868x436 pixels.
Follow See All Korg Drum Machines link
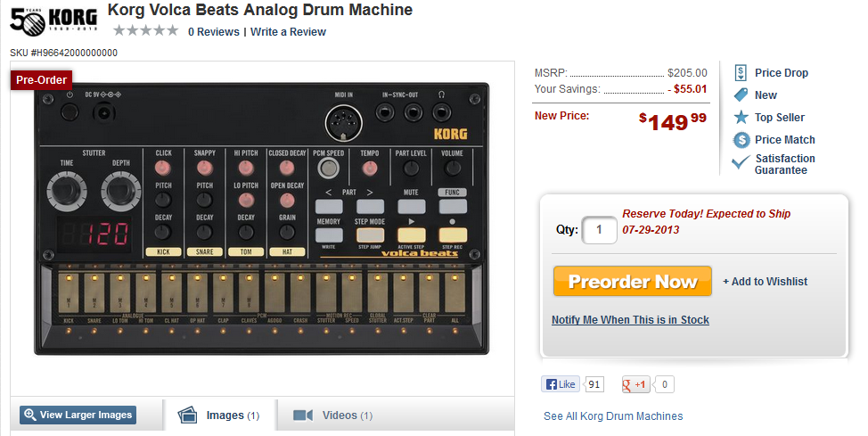(613, 416)
